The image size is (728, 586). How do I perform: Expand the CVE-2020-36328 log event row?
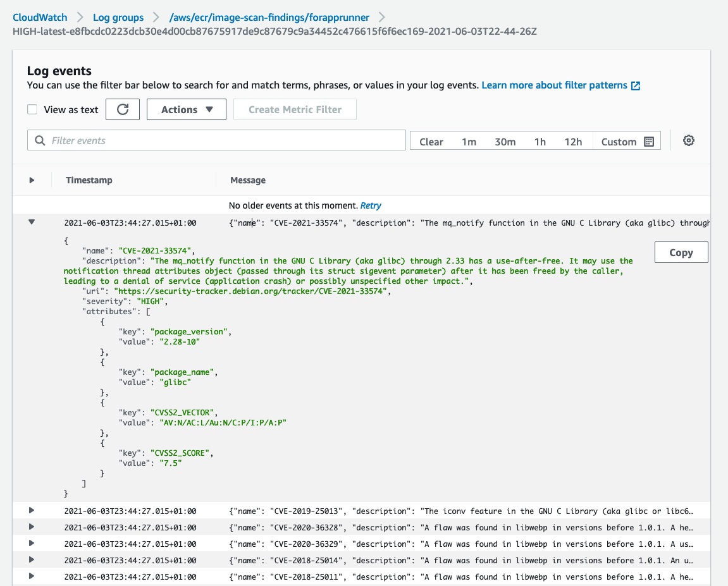coord(32,527)
